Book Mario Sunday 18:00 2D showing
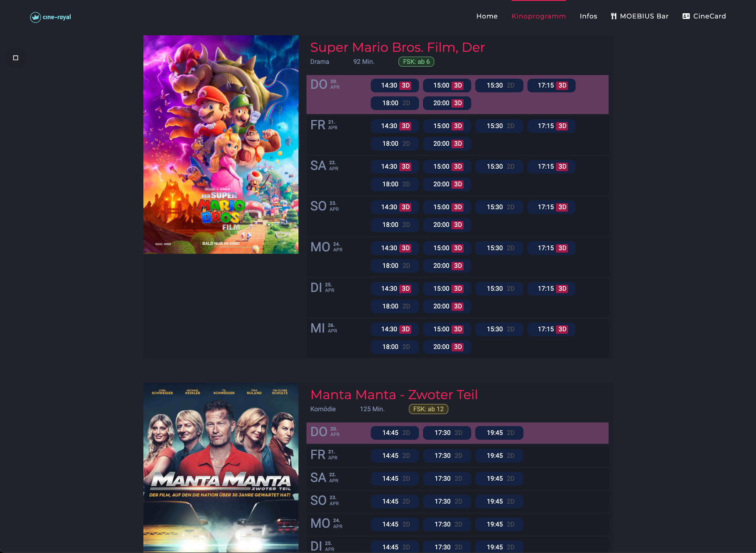The image size is (756, 553). [395, 225]
